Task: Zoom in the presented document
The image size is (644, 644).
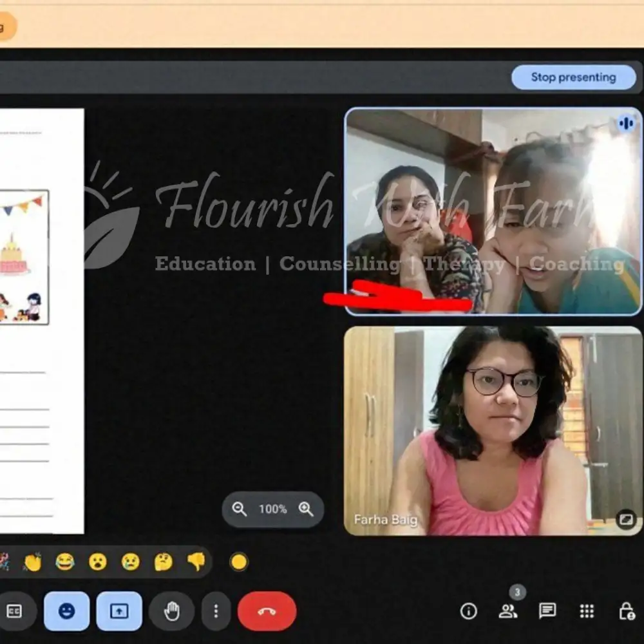Action: (x=306, y=509)
